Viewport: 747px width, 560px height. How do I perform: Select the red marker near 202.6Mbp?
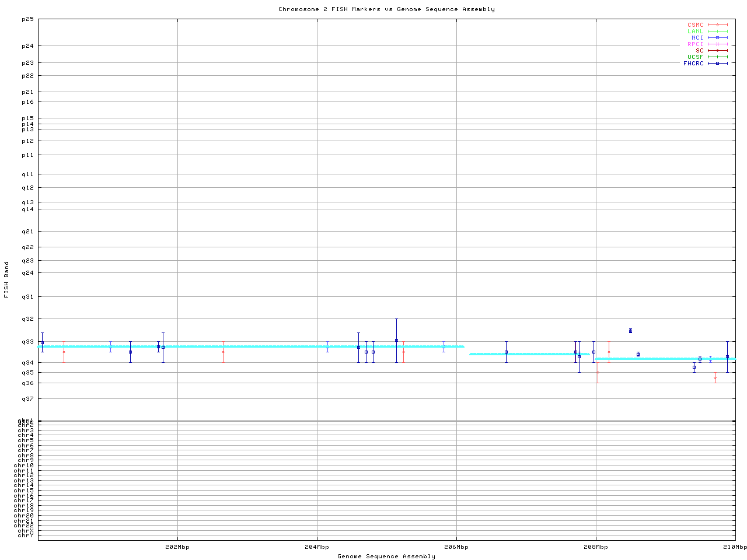[223, 352]
